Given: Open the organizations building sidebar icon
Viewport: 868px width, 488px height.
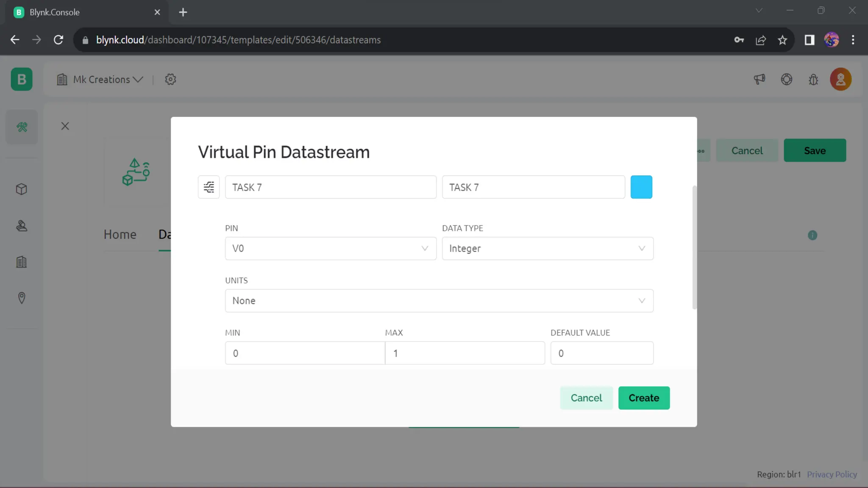Looking at the screenshot, I should coord(22,262).
